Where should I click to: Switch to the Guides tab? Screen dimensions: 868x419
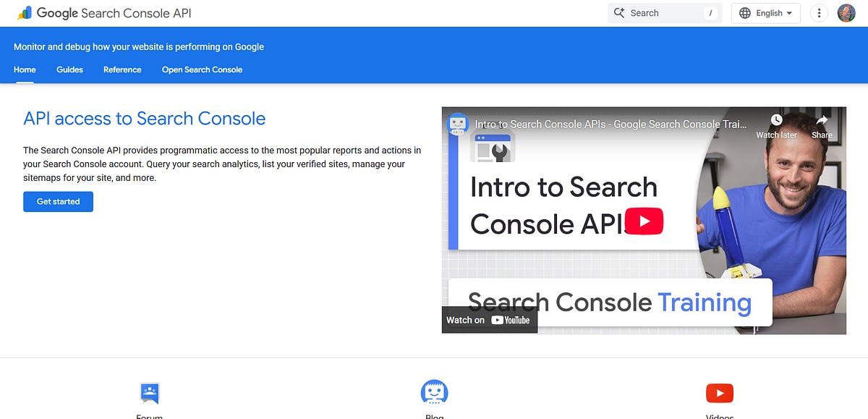pos(69,69)
